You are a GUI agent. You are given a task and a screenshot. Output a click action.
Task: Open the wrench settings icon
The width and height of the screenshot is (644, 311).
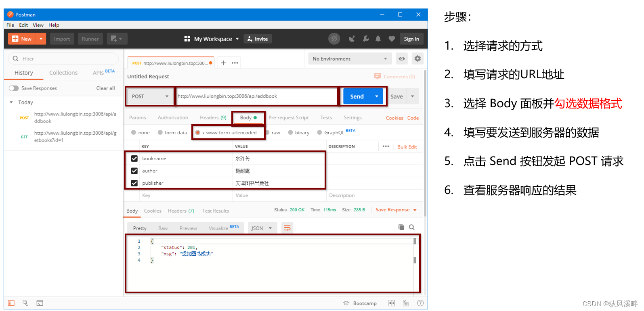pyautogui.click(x=366, y=39)
